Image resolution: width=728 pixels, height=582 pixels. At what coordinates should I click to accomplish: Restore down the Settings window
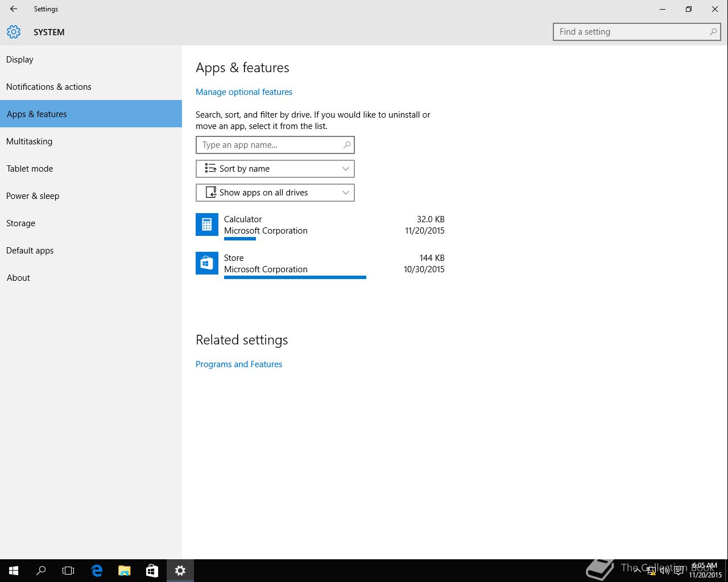click(689, 9)
